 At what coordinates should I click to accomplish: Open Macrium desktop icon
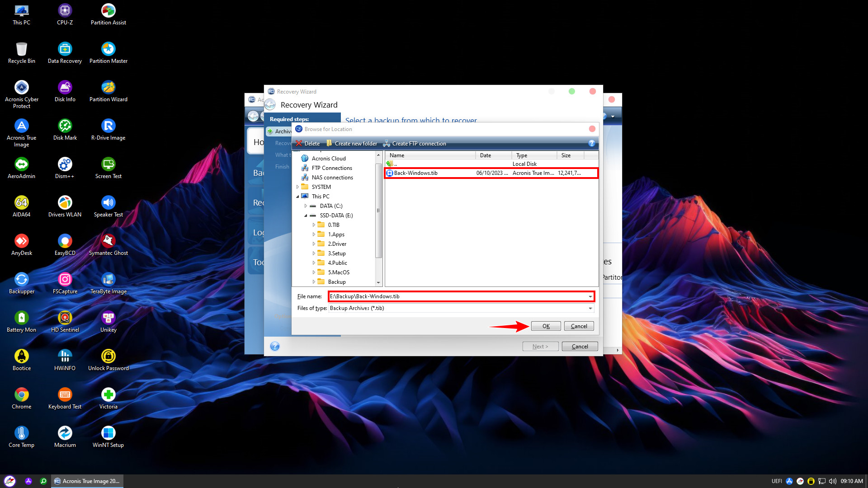coord(65,433)
